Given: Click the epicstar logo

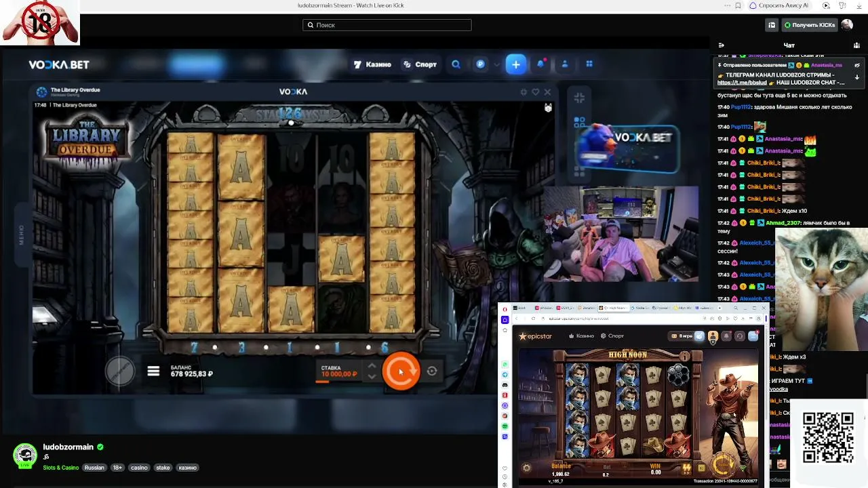Looking at the screenshot, I should [536, 336].
